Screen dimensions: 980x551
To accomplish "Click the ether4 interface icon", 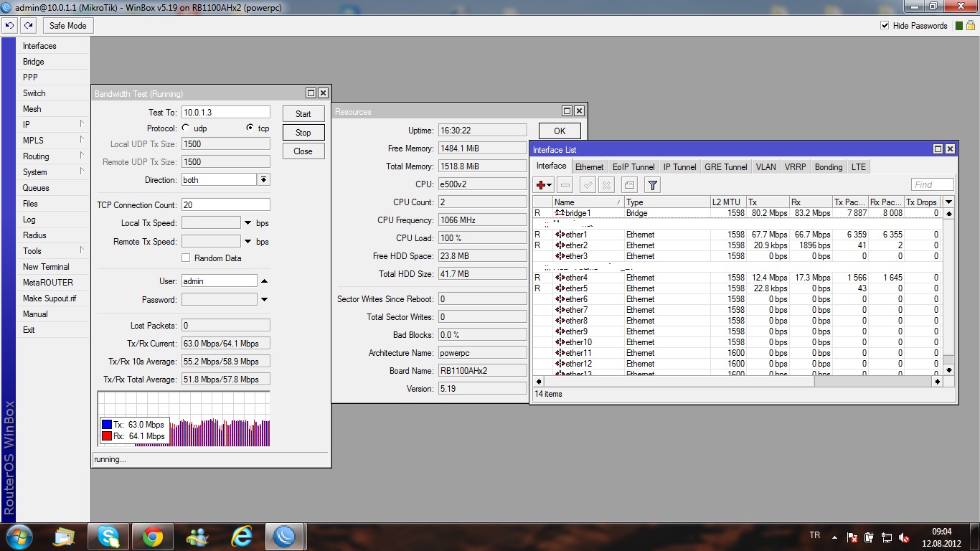I will point(560,278).
